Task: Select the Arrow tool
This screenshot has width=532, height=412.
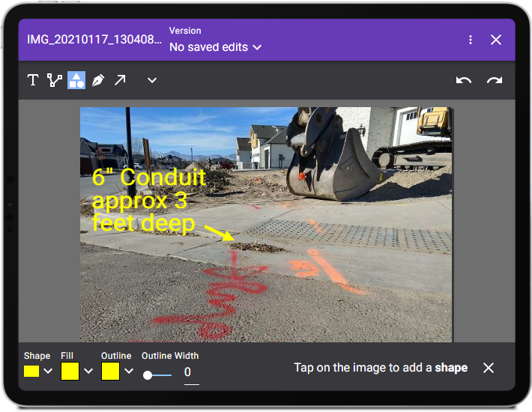Action: click(x=120, y=80)
